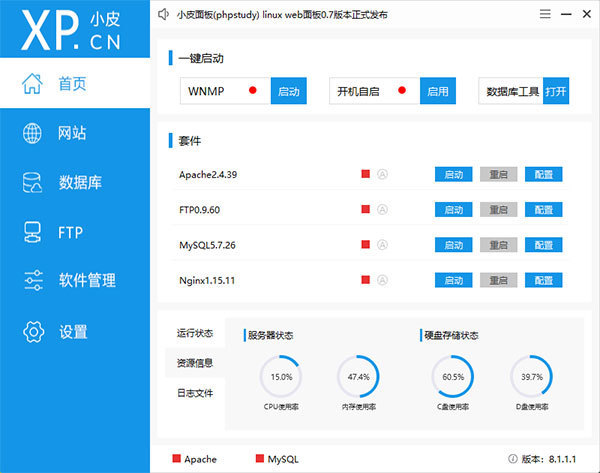This screenshot has width=600, height=473.
Task: Click the settings gear icon
Action: (x=34, y=331)
